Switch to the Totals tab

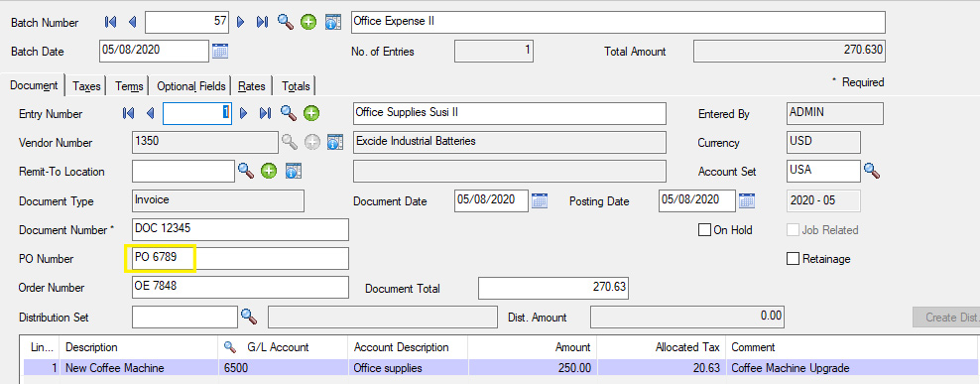(295, 86)
